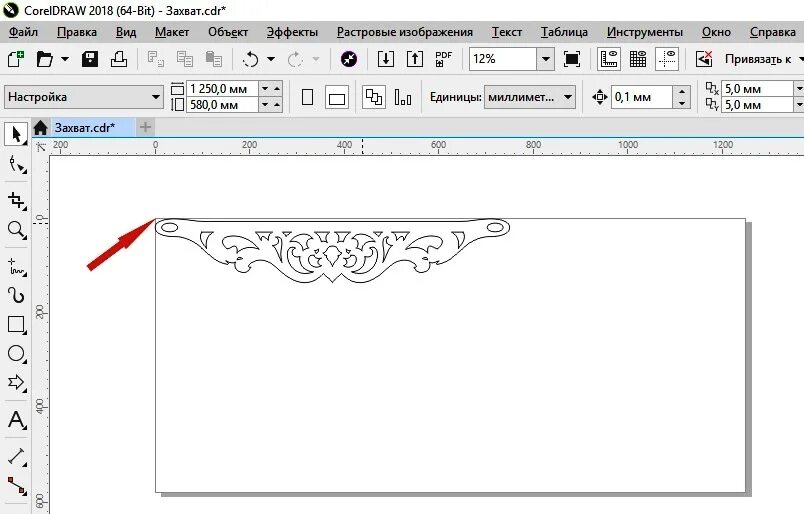The width and height of the screenshot is (804, 514).
Task: Expand the Open button dropdown arrow
Action: pyautogui.click(x=65, y=58)
